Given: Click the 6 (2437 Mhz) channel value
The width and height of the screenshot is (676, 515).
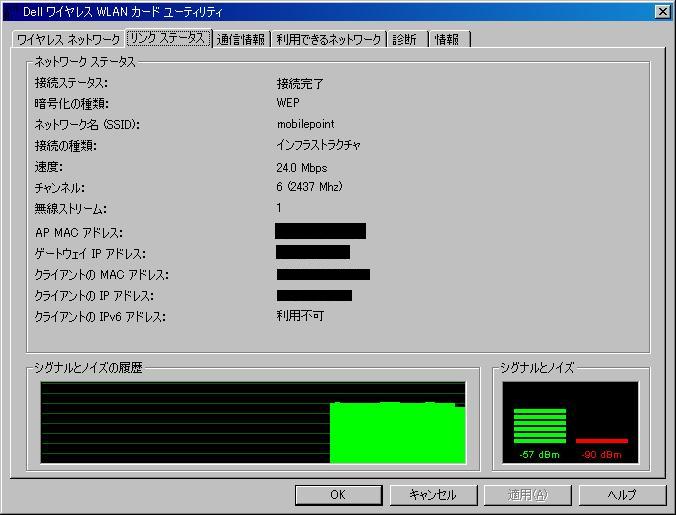Looking at the screenshot, I should click(310, 187).
